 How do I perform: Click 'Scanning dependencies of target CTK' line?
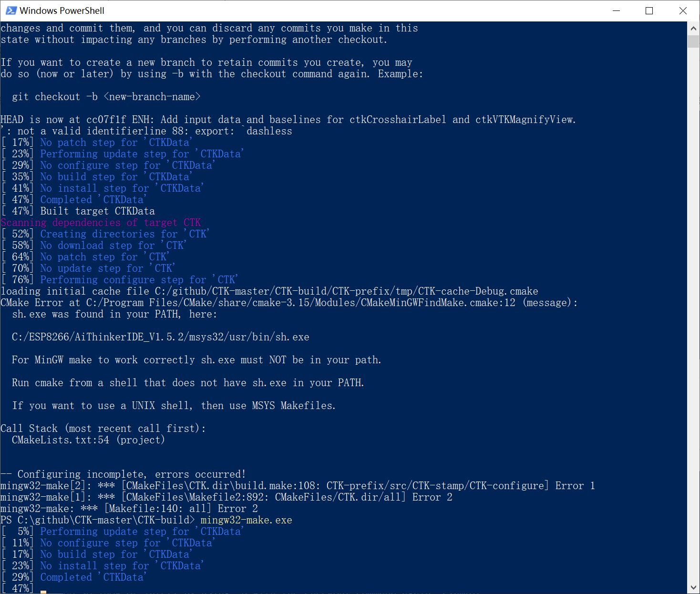pos(101,223)
